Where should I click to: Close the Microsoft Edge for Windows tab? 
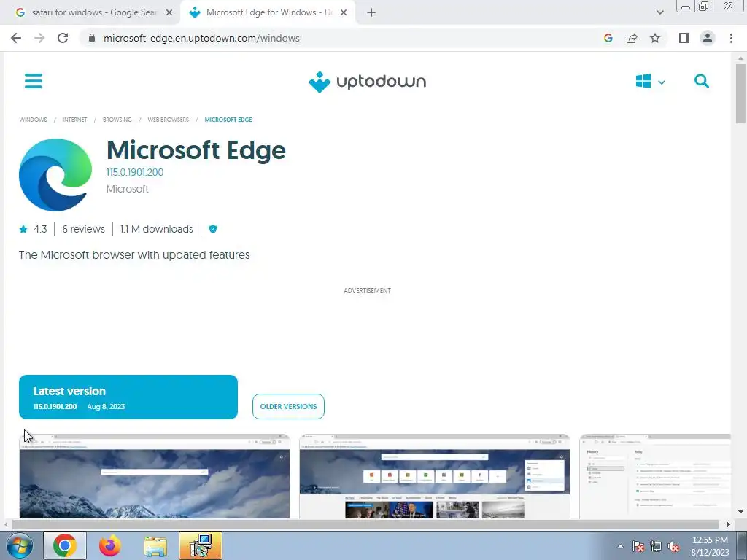coord(344,13)
